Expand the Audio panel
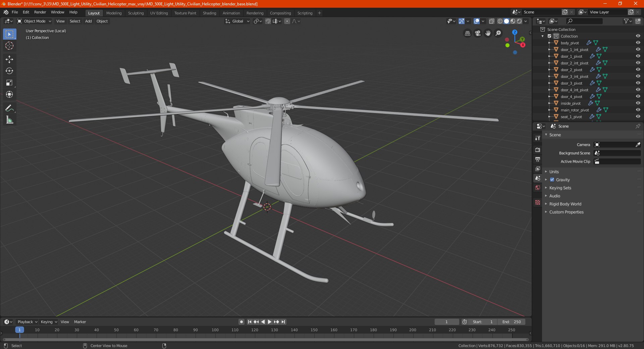Viewport: 644px width, 349px height. pyautogui.click(x=554, y=196)
